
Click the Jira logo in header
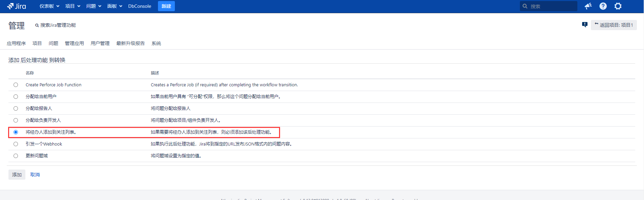[x=17, y=6]
